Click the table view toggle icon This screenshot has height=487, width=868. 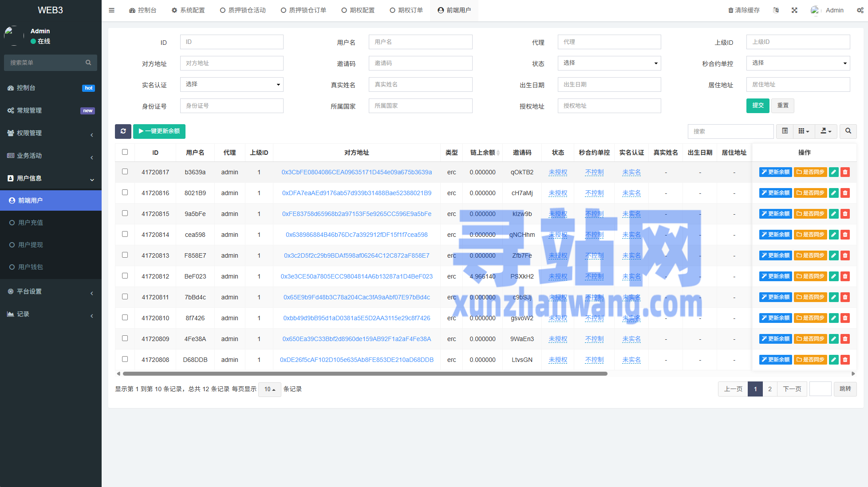785,131
